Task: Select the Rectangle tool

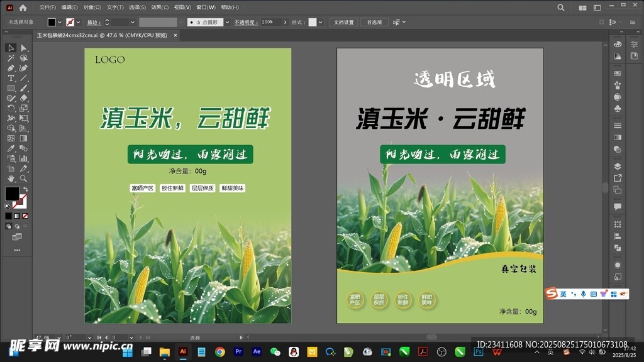Action: pyautogui.click(x=11, y=88)
